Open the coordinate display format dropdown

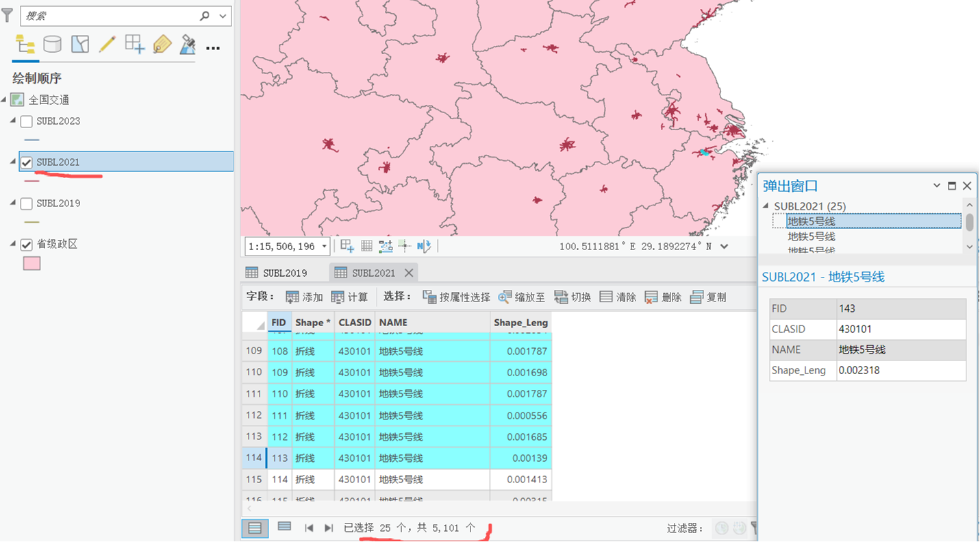pyautogui.click(x=725, y=246)
